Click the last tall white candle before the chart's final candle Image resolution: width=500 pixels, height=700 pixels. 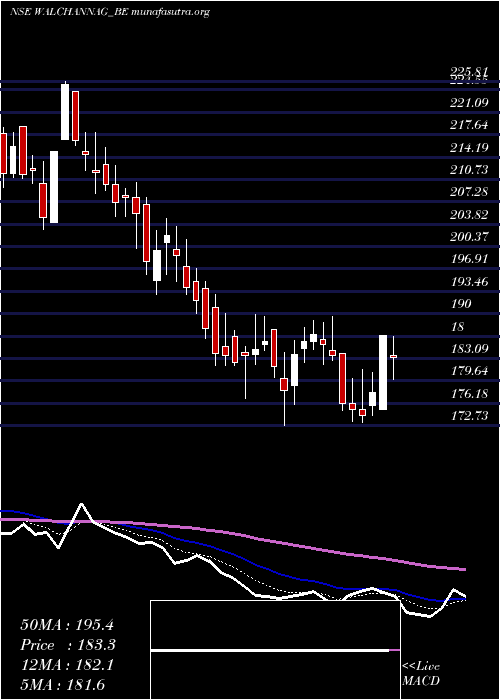pyautogui.click(x=383, y=372)
